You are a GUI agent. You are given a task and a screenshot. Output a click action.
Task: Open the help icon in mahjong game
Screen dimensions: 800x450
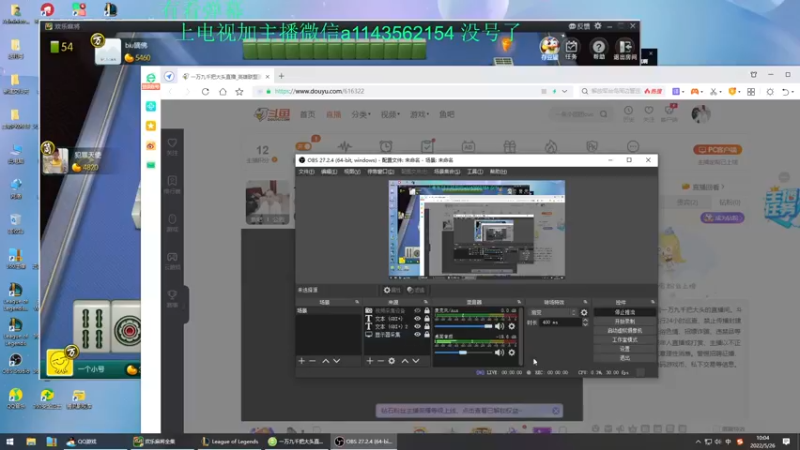(598, 49)
